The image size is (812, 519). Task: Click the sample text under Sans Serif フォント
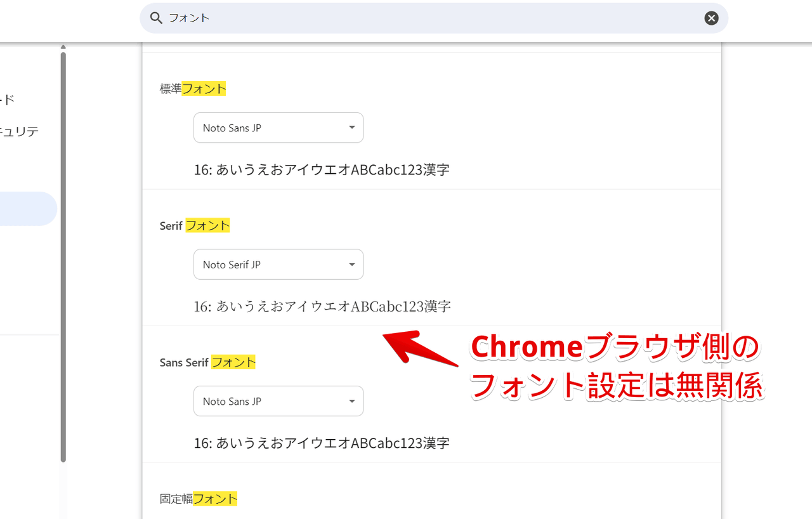322,443
